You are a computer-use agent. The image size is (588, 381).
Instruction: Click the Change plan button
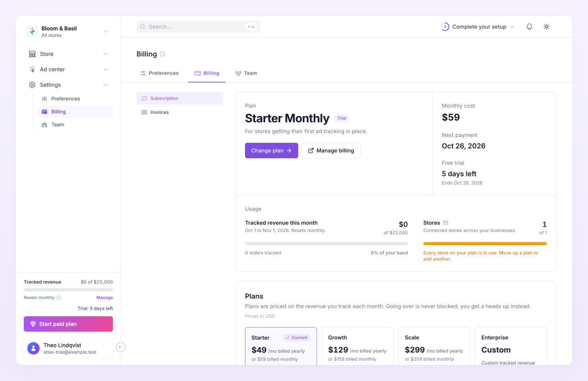(272, 150)
